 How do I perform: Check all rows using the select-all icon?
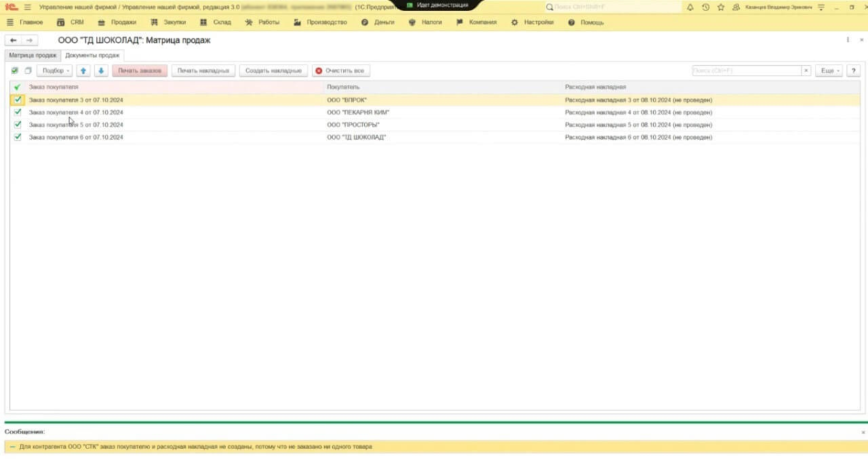[x=15, y=71]
